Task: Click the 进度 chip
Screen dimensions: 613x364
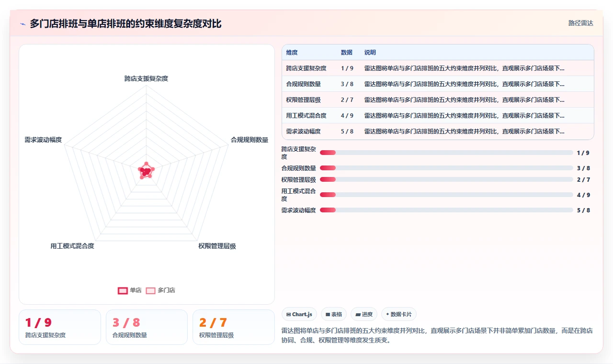Action: 364,314
